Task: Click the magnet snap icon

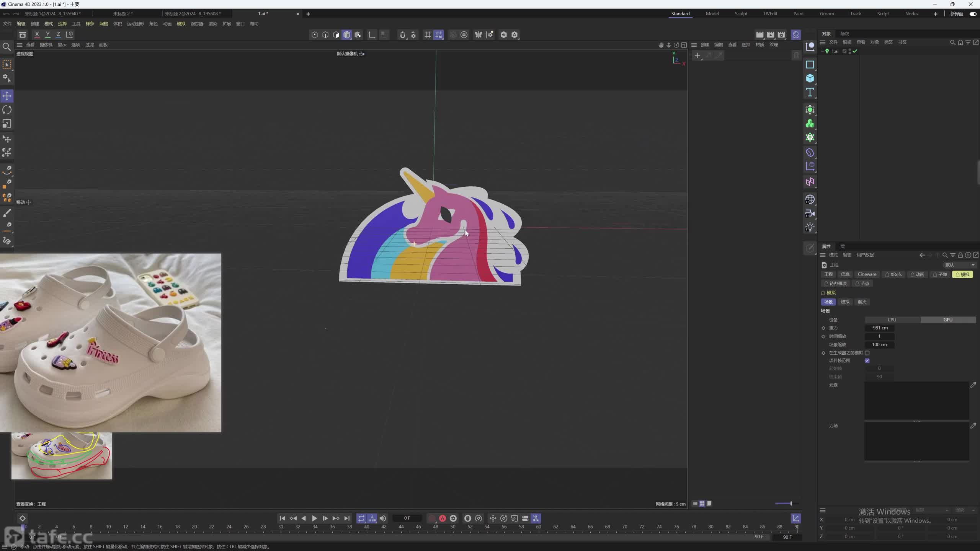Action: [402, 35]
